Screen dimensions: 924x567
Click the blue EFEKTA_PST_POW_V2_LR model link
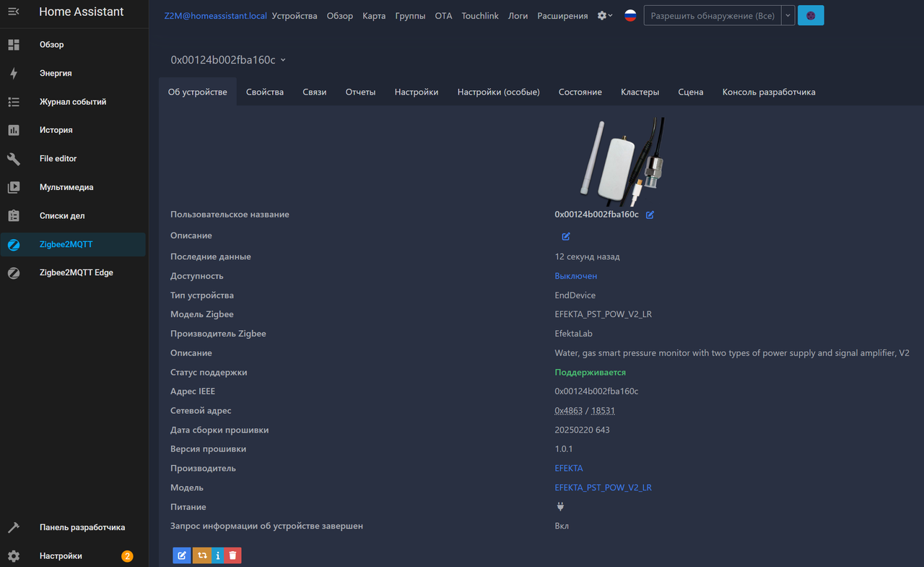pos(603,488)
